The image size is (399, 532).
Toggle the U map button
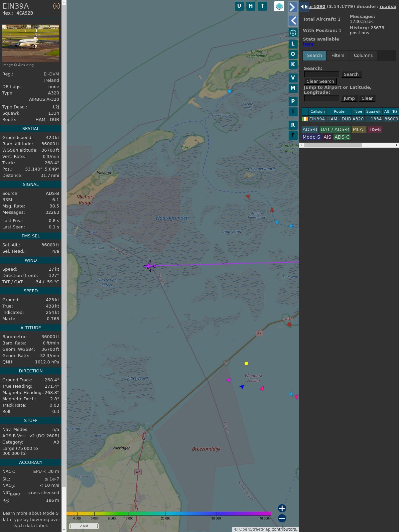tap(239, 6)
